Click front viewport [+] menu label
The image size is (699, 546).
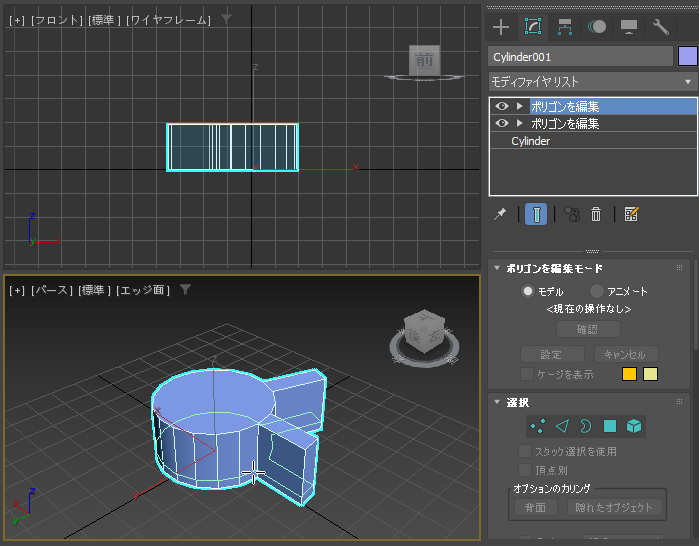point(17,20)
